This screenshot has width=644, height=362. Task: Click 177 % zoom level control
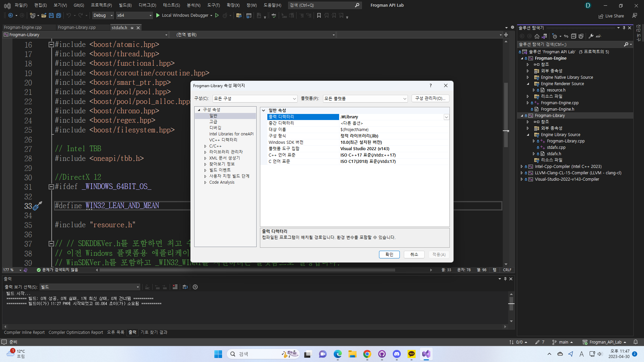point(12,270)
